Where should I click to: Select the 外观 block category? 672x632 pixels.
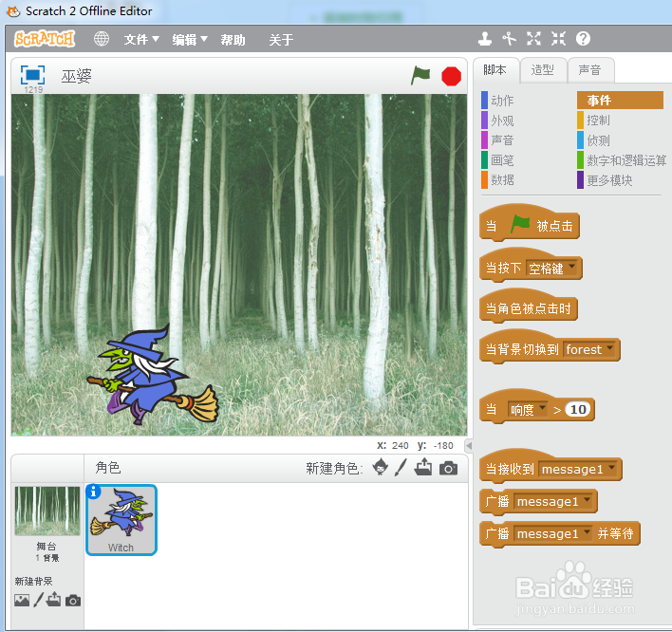pyautogui.click(x=497, y=121)
